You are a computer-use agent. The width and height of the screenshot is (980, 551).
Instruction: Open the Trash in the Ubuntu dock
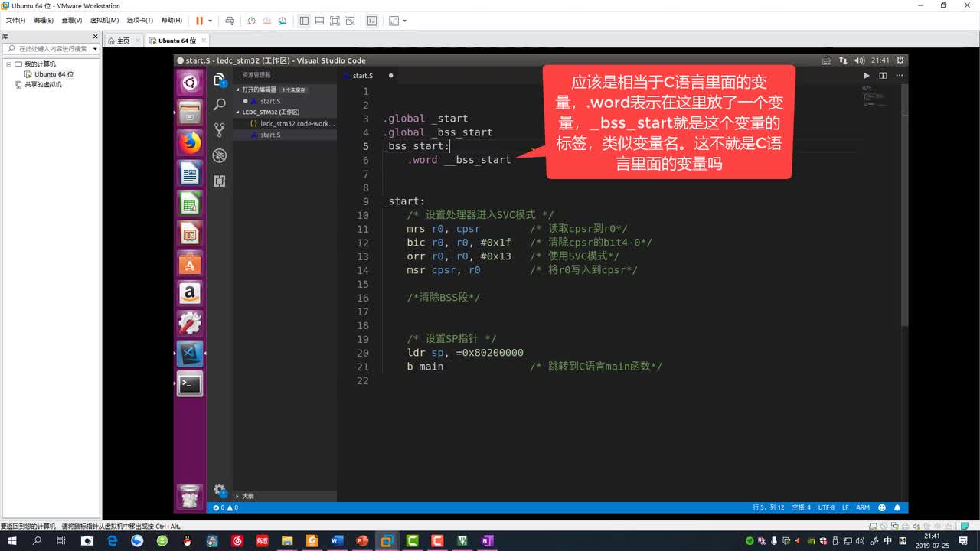point(190,497)
